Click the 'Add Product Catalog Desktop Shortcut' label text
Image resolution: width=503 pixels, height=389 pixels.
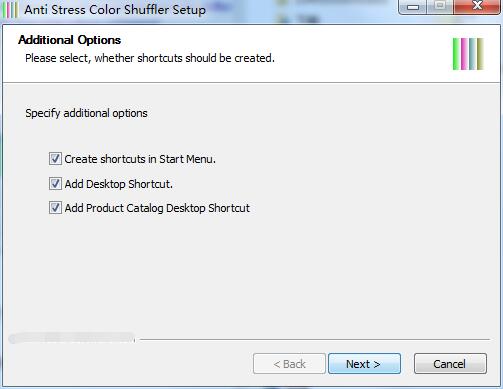coord(157,208)
